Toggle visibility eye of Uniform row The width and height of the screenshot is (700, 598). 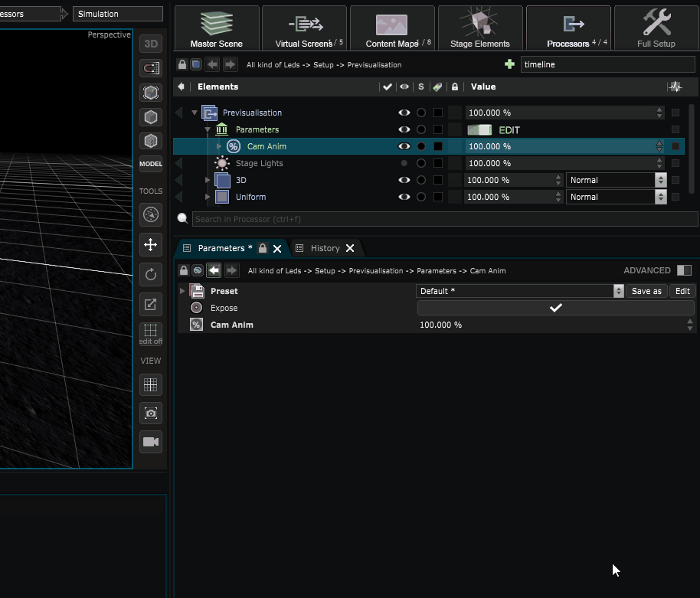click(x=404, y=197)
